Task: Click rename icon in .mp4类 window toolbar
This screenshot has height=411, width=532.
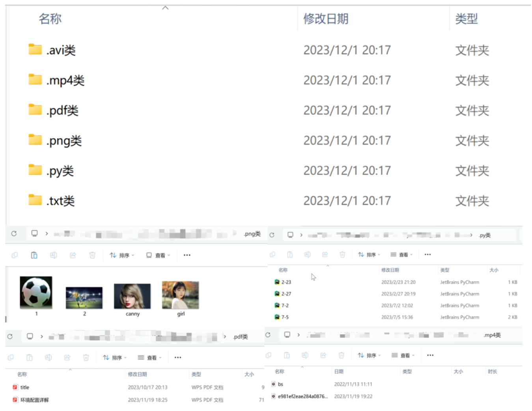Action: tap(305, 355)
